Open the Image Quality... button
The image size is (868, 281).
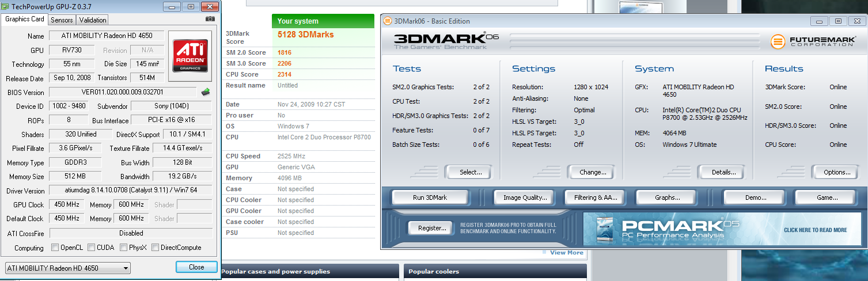pos(525,198)
